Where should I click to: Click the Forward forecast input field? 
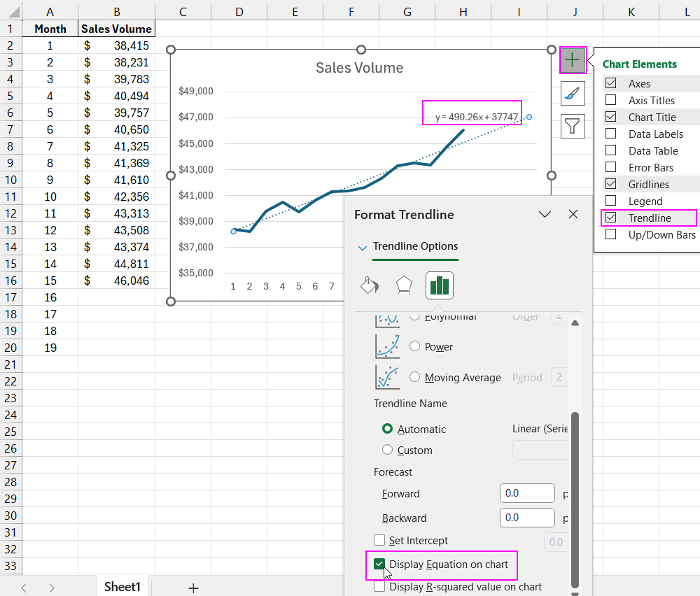point(527,493)
